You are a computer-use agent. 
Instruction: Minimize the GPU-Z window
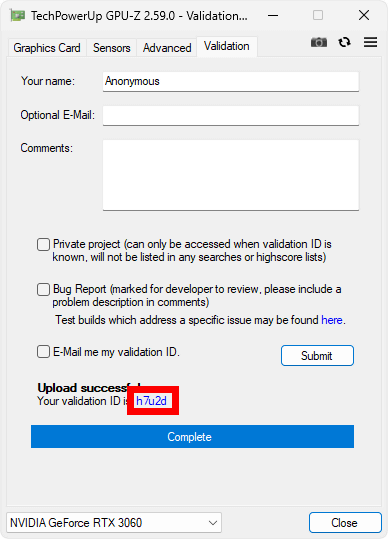pyautogui.click(x=273, y=15)
